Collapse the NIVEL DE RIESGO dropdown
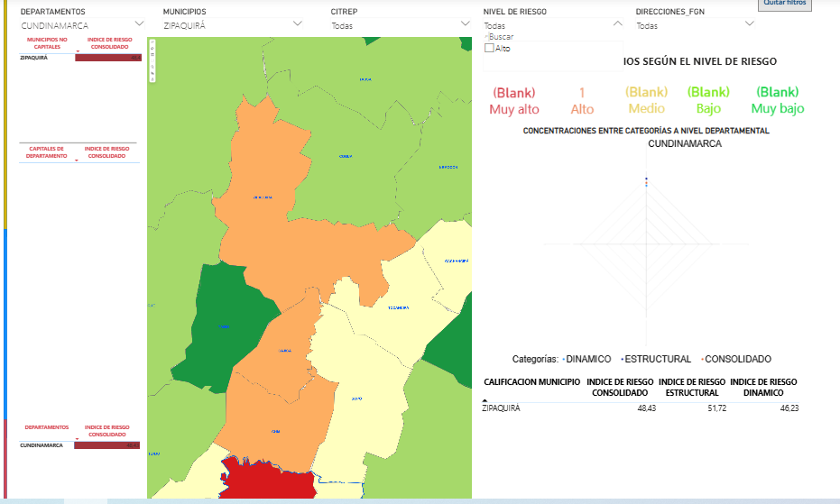This screenshot has width=840, height=504. click(617, 24)
